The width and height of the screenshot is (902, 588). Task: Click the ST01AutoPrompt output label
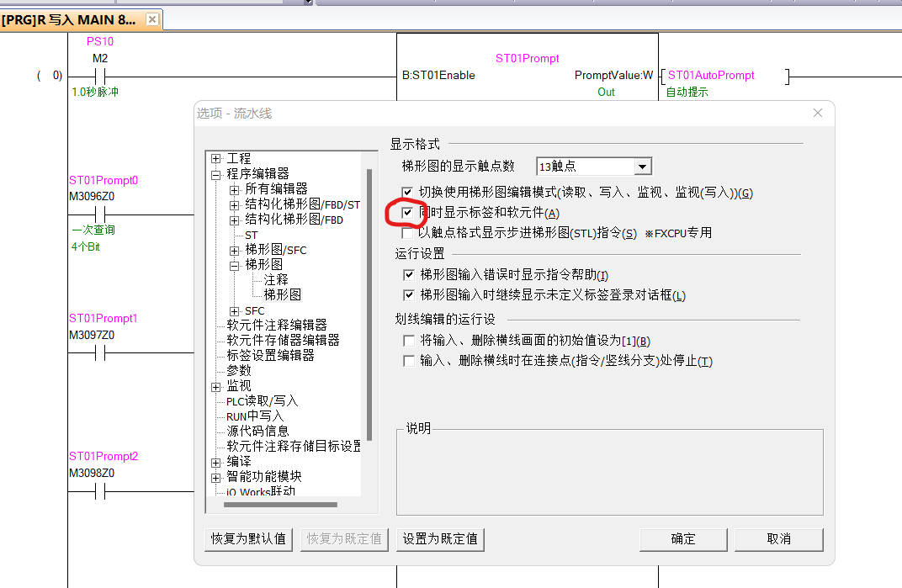[x=711, y=76]
